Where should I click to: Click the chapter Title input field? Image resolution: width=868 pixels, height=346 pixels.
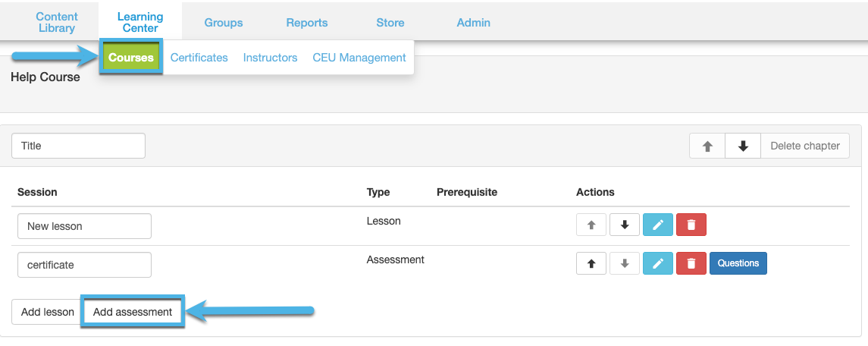[x=78, y=146]
